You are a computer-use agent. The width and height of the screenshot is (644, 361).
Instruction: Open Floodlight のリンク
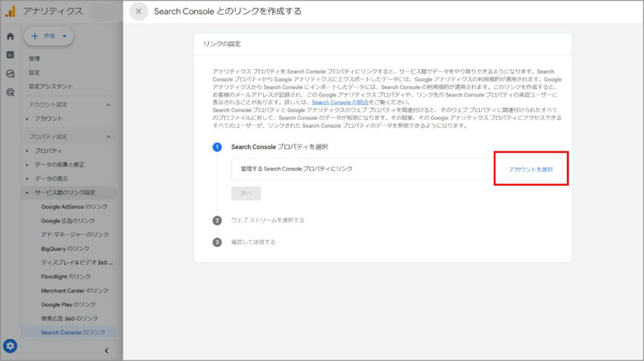coord(65,276)
